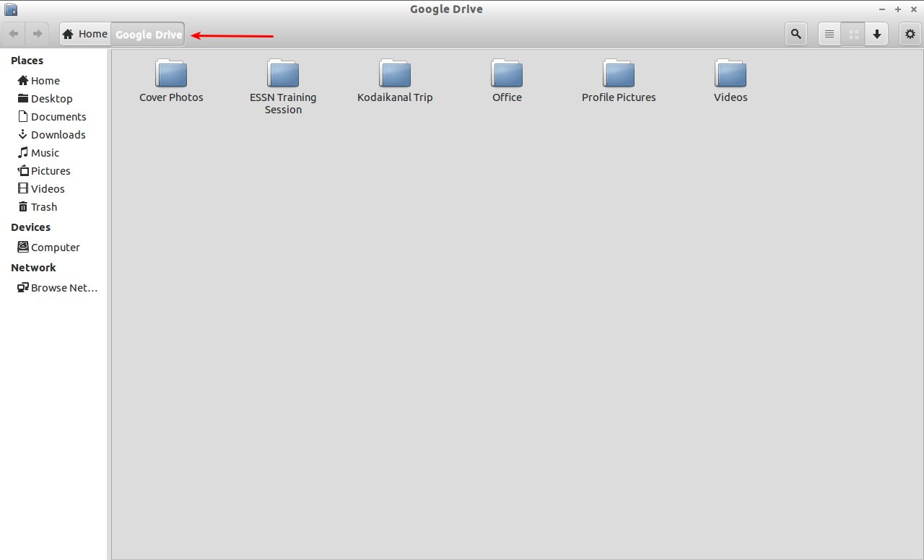The height and width of the screenshot is (560, 924).
Task: Minimize the Google Drive window
Action: coord(882,9)
